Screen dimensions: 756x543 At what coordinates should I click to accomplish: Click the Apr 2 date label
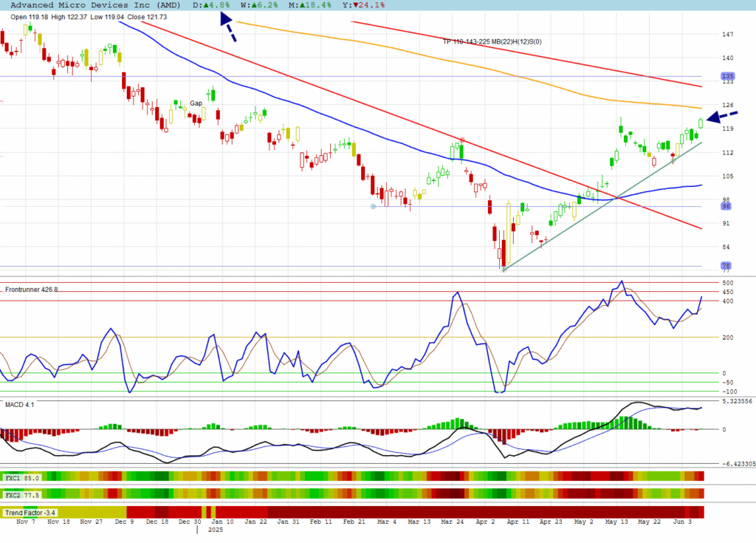[x=485, y=522]
